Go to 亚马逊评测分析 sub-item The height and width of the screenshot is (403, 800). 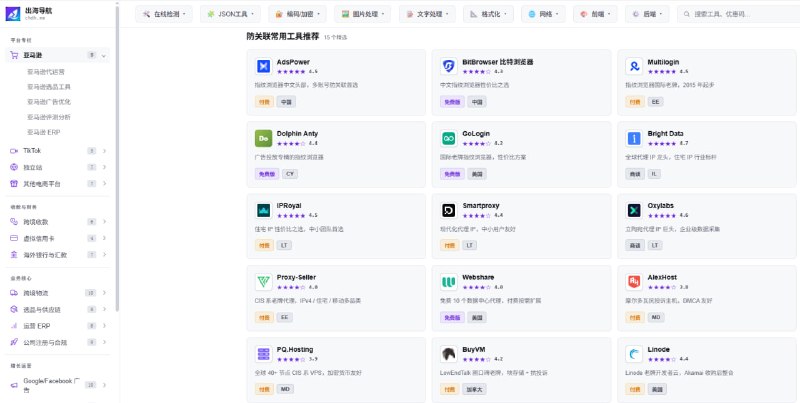click(x=49, y=117)
